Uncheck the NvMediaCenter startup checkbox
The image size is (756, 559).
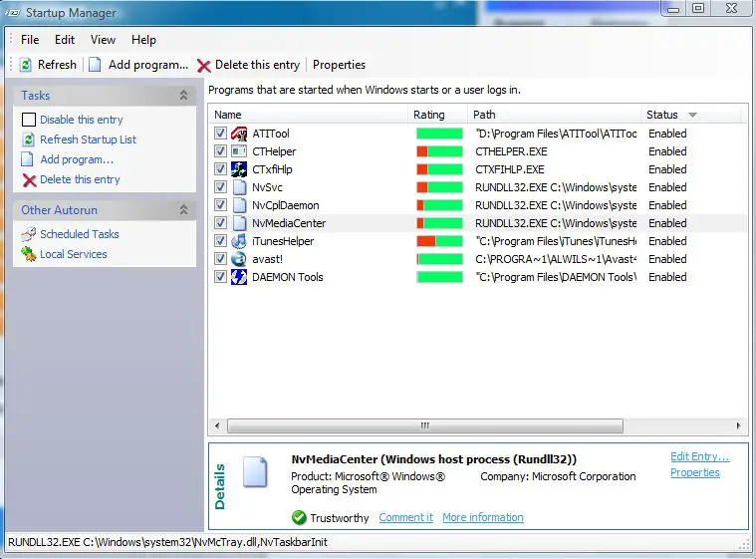click(x=220, y=223)
